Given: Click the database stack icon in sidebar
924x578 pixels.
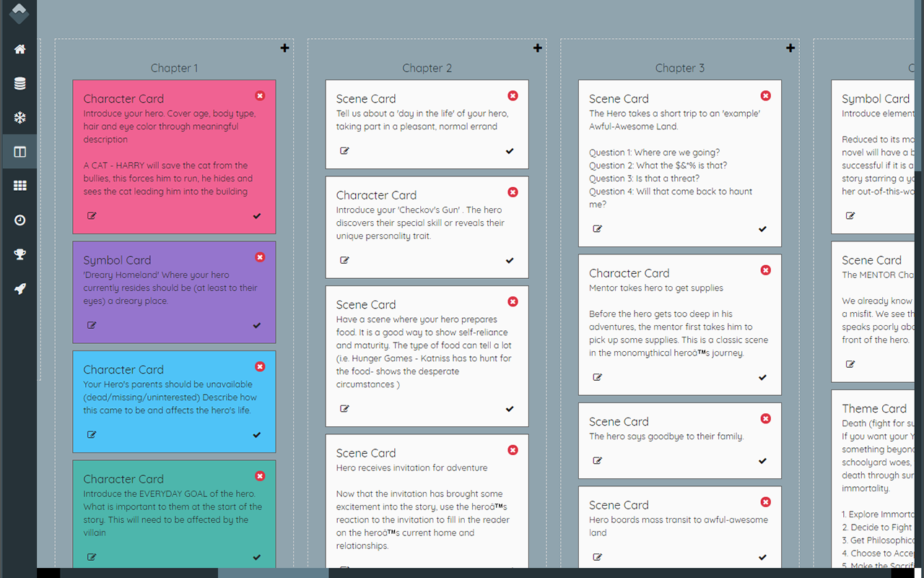Looking at the screenshot, I should point(19,83).
